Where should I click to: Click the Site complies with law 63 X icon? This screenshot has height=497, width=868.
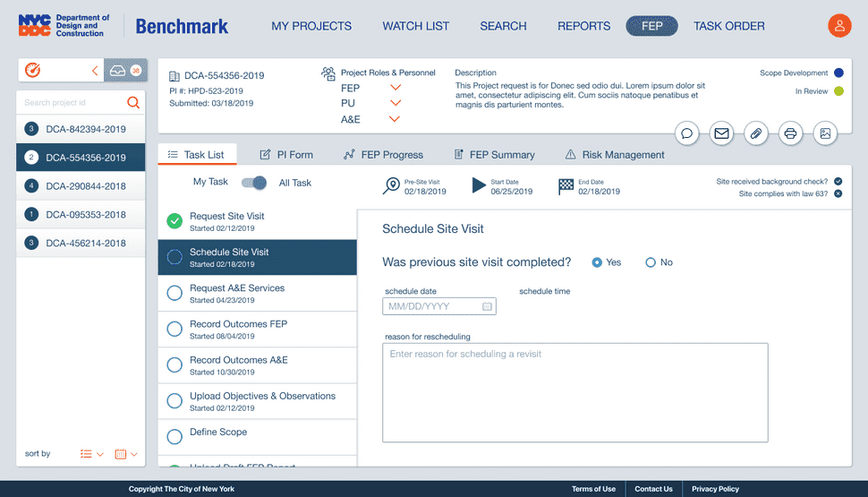(838, 193)
